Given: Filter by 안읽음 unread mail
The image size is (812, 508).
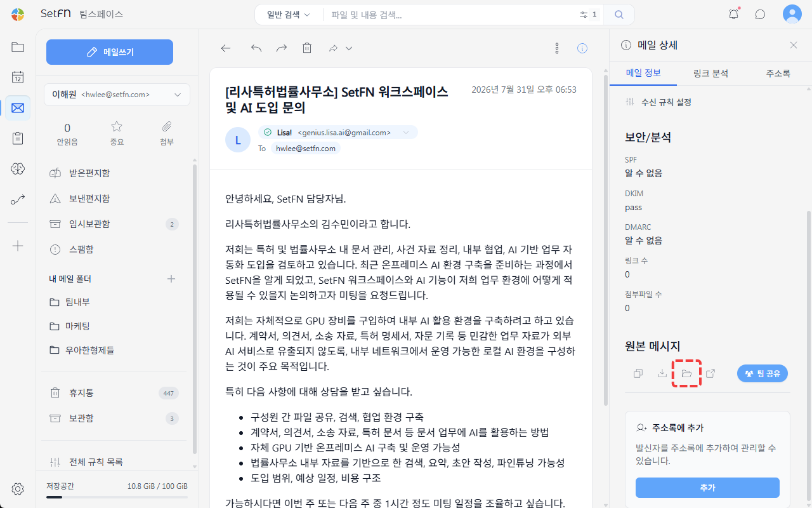Looking at the screenshot, I should (67, 133).
